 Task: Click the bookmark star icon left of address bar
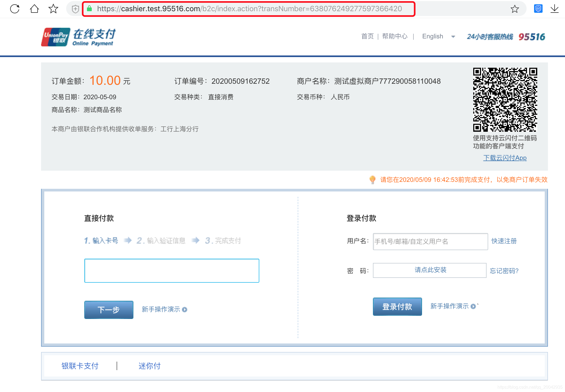(53, 9)
